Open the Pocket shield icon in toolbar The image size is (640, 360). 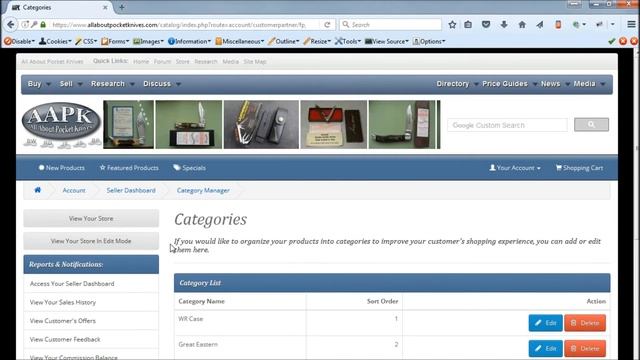tap(486, 24)
